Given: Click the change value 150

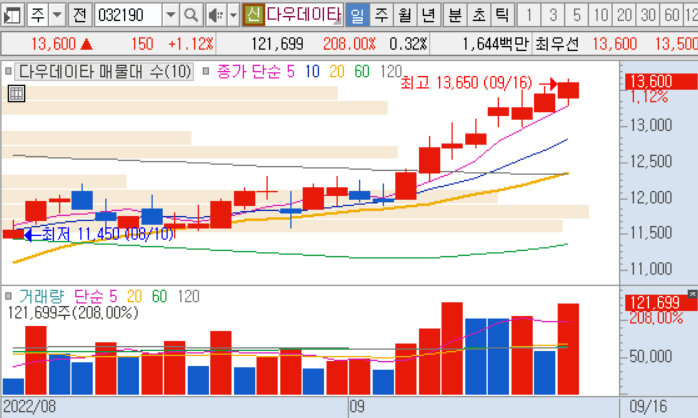Looking at the screenshot, I should [x=142, y=44].
